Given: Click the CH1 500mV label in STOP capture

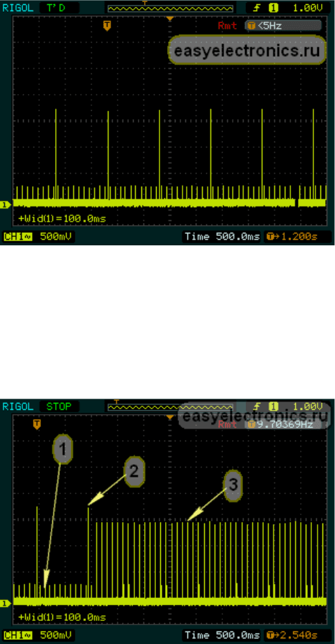Looking at the screenshot, I should point(38,635).
